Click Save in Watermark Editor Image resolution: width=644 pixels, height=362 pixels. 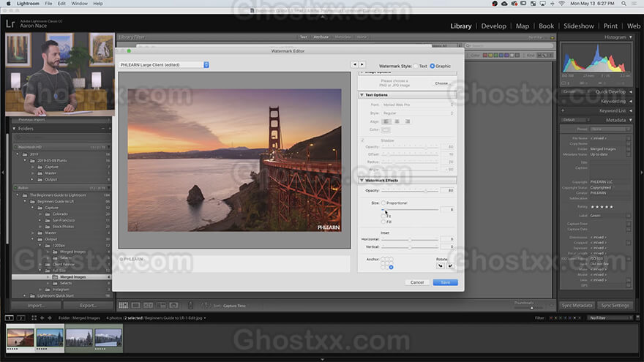445,282
